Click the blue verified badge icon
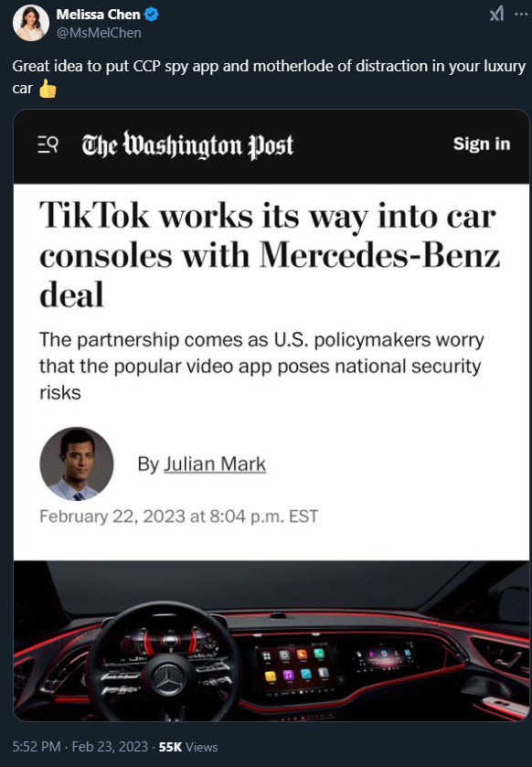This screenshot has height=767, width=532. [x=151, y=15]
